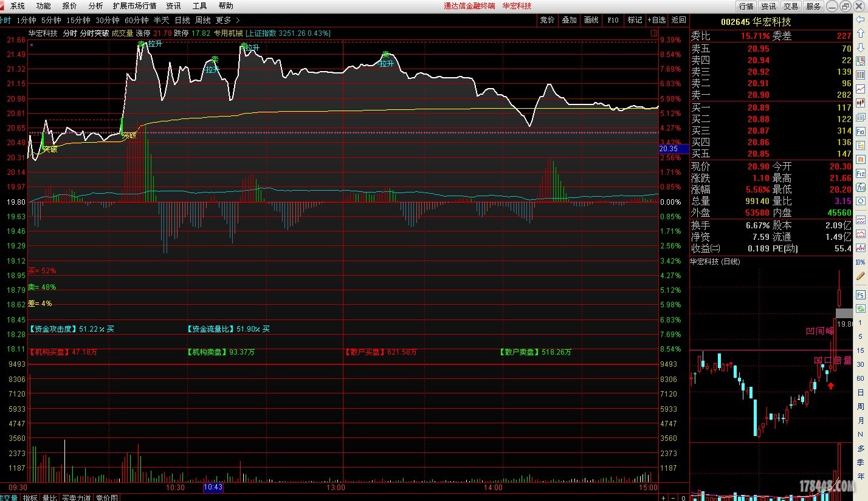Switch to 15分钟 period tab
Viewport: 868px width, 501px height.
point(78,20)
